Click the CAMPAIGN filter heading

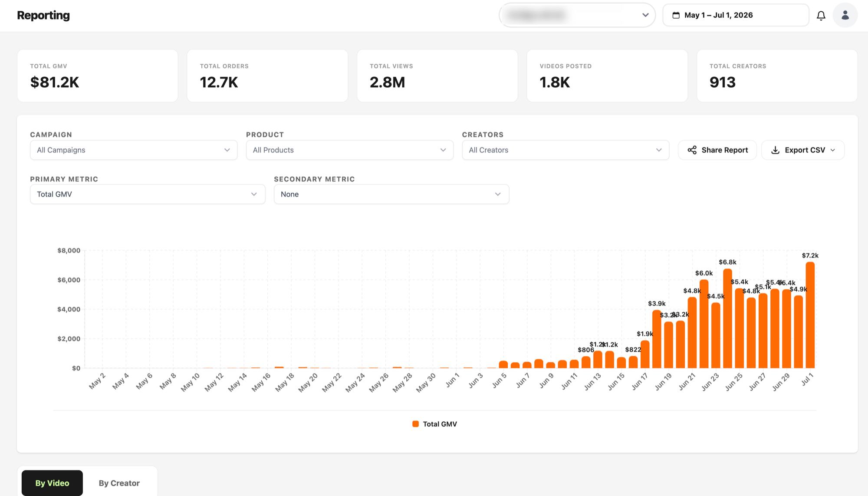click(x=51, y=135)
